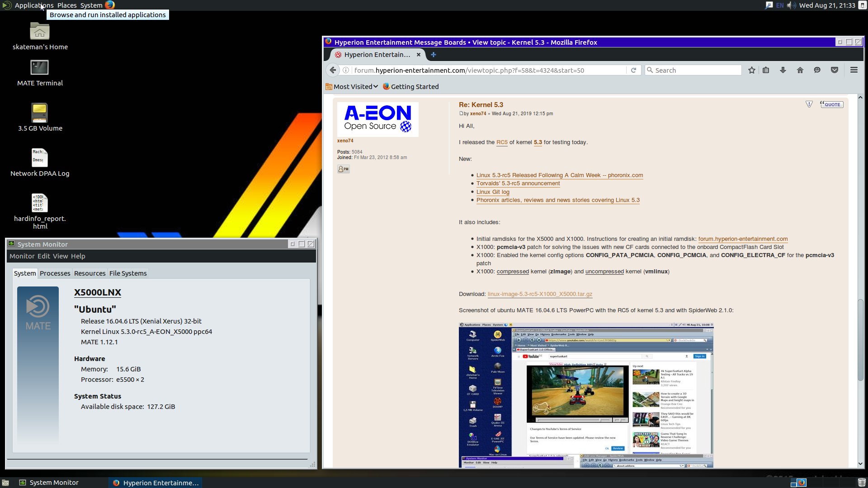Click date and time in top panel
Viewport: 868px width, 488px height.
(827, 5)
